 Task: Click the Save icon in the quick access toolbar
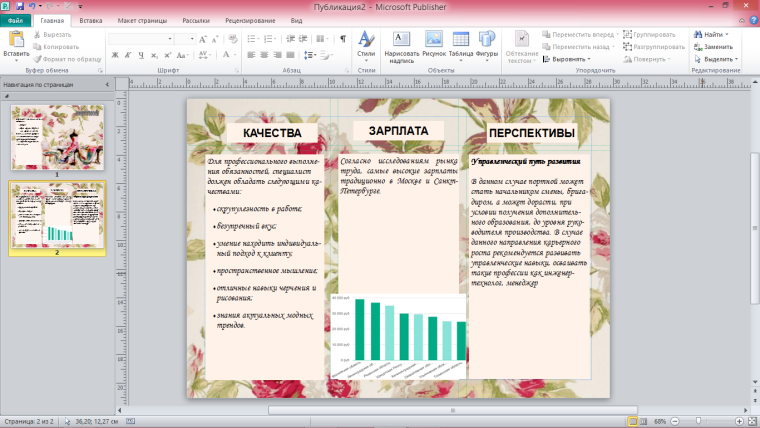click(21, 6)
